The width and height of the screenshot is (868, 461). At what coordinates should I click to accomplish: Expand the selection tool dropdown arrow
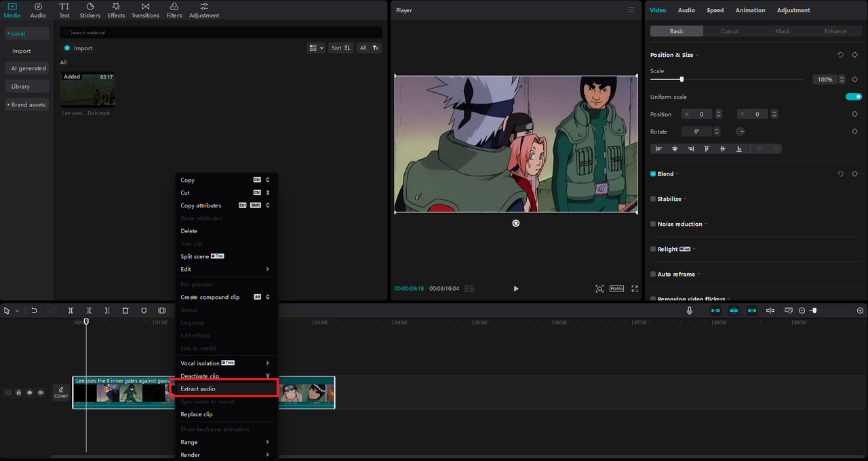tap(16, 311)
